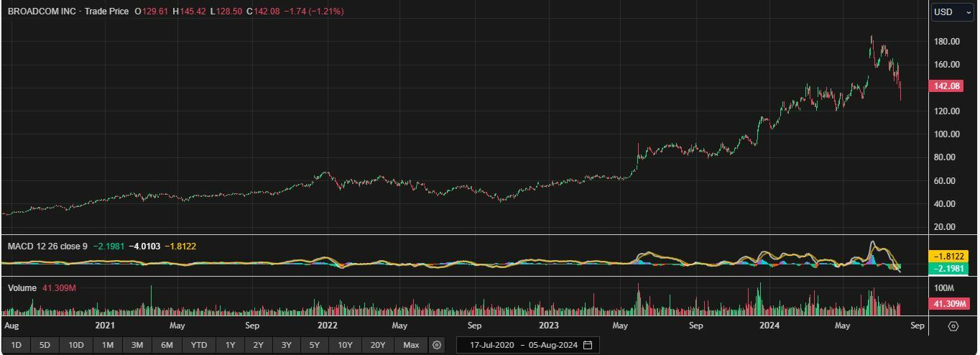Screen dimensions: 980x355
Task: Set chart range to 1Y
Action: point(231,345)
